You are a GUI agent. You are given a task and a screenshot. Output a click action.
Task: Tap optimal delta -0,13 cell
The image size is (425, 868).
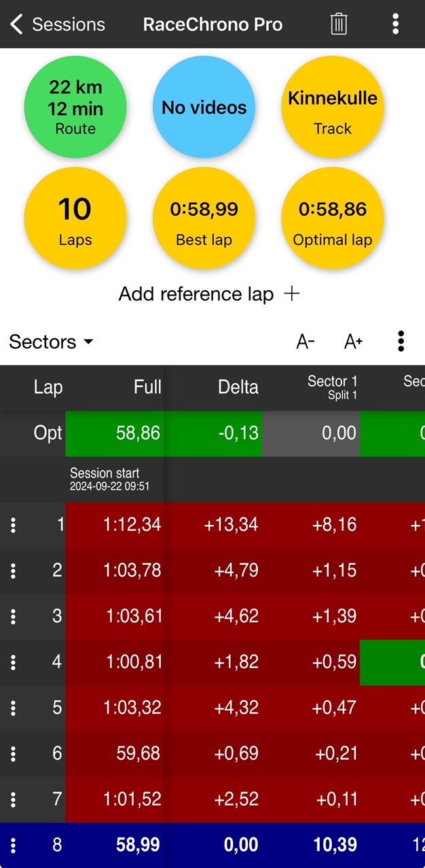click(x=213, y=433)
